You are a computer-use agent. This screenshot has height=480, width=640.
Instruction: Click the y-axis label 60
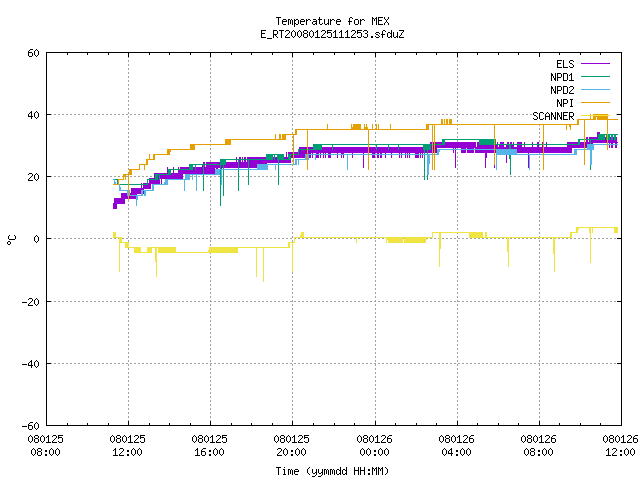pos(33,53)
